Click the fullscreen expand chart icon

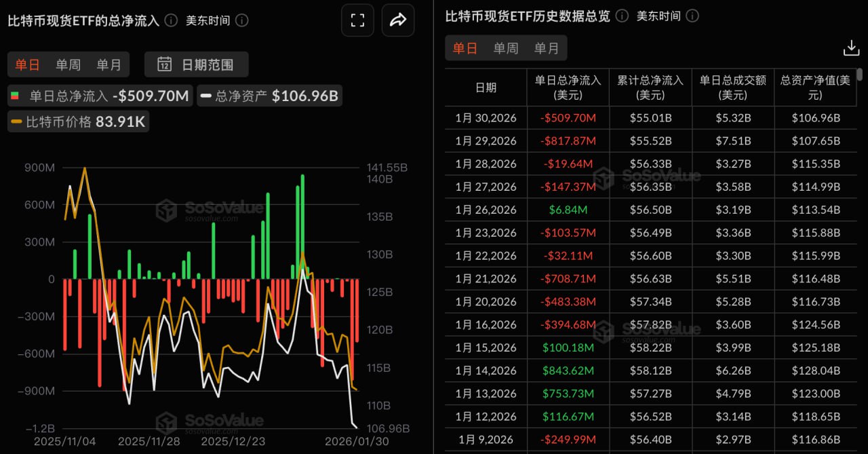[x=357, y=20]
